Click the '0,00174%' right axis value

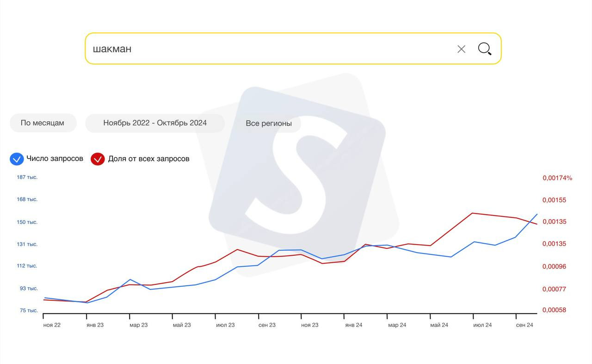[557, 178]
